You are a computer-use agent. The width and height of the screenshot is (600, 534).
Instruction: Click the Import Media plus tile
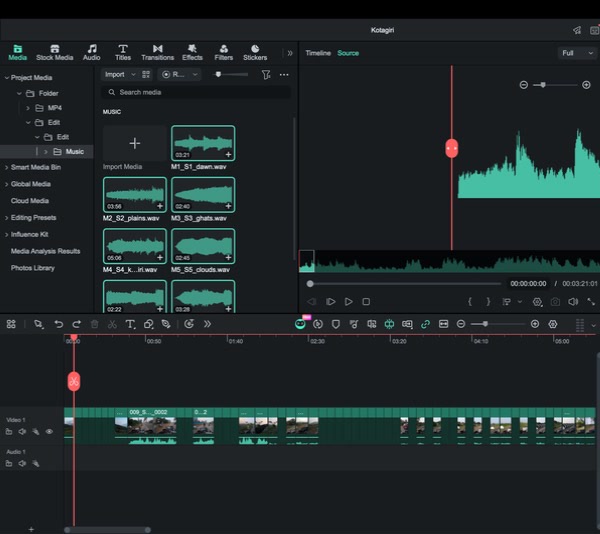tap(134, 143)
